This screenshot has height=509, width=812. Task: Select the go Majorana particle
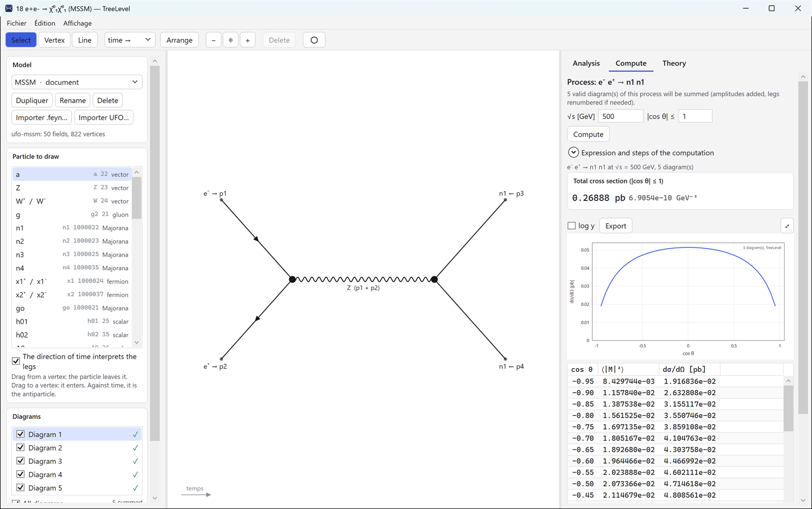(72, 308)
